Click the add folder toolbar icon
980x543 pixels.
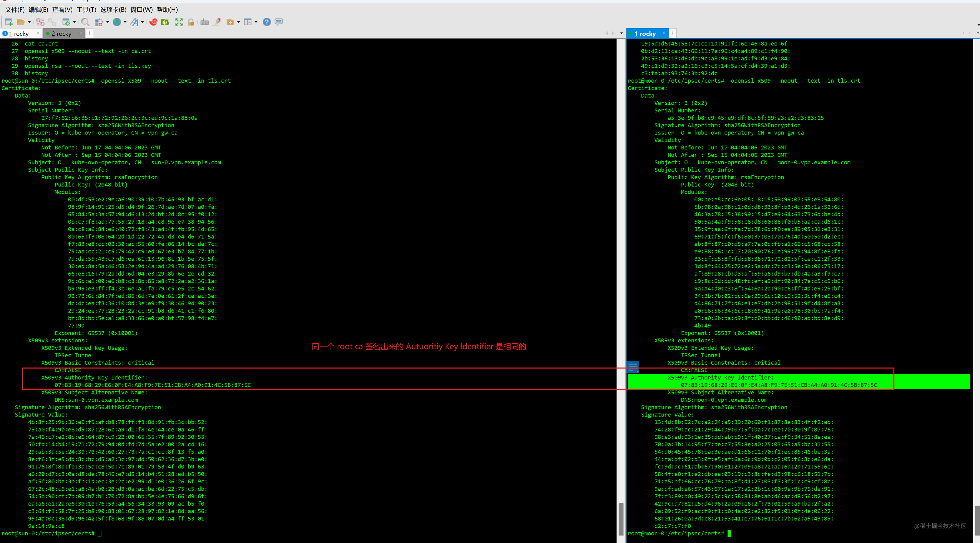[230, 22]
